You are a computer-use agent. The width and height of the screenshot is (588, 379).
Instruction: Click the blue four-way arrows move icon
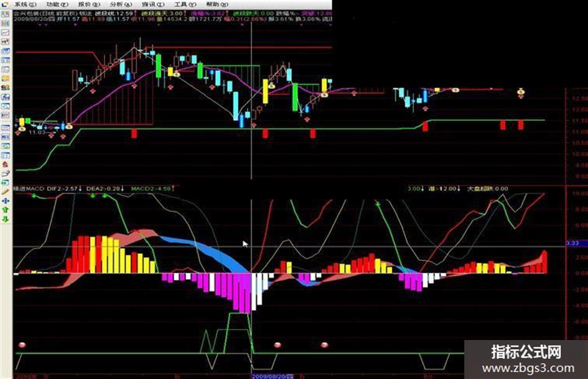(x=5, y=201)
